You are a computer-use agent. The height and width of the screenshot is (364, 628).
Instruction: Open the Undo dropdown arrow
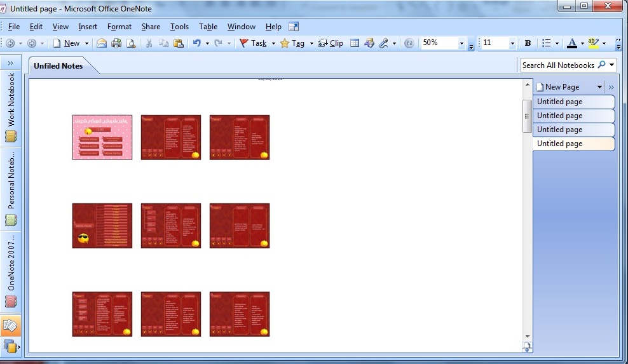tap(207, 43)
